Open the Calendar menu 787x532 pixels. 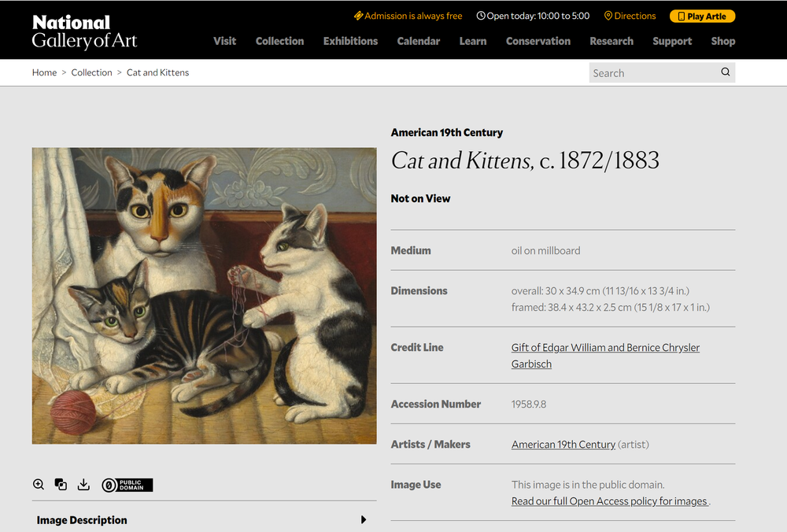tap(419, 41)
